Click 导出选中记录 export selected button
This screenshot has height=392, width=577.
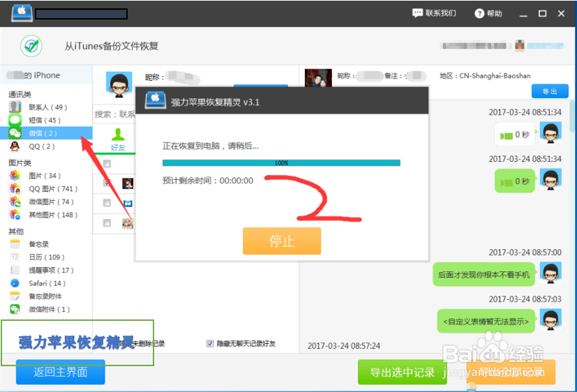point(402,372)
